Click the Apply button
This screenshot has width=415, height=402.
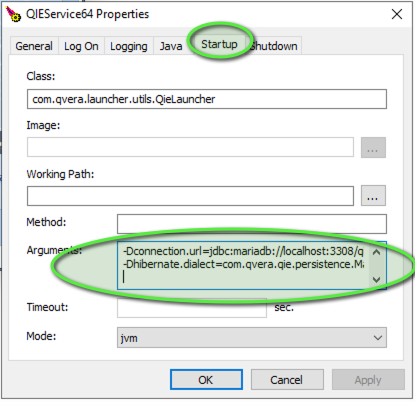(368, 379)
